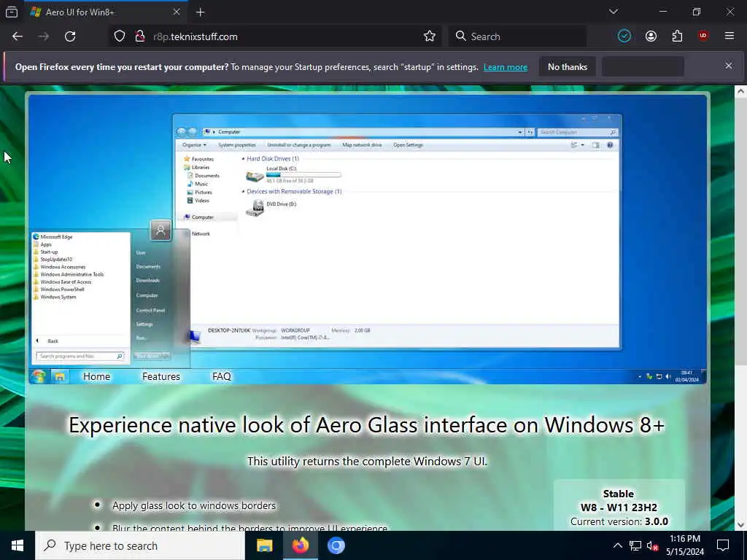Click taskbar 'Type here to search' box
747x560 pixels.
139,545
